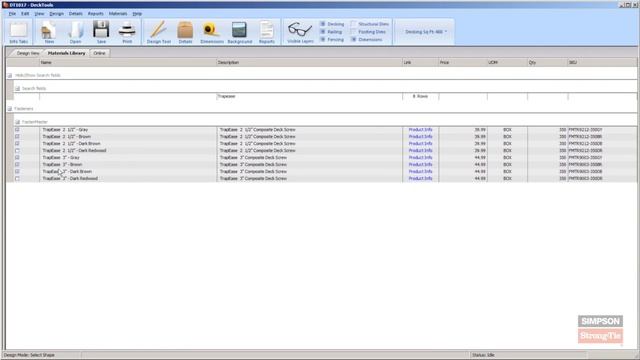Viewport: 640px width, 360px height.
Task: Select TrapEase 2 1/2" - Dark Redwood name cell
Action: click(128, 151)
